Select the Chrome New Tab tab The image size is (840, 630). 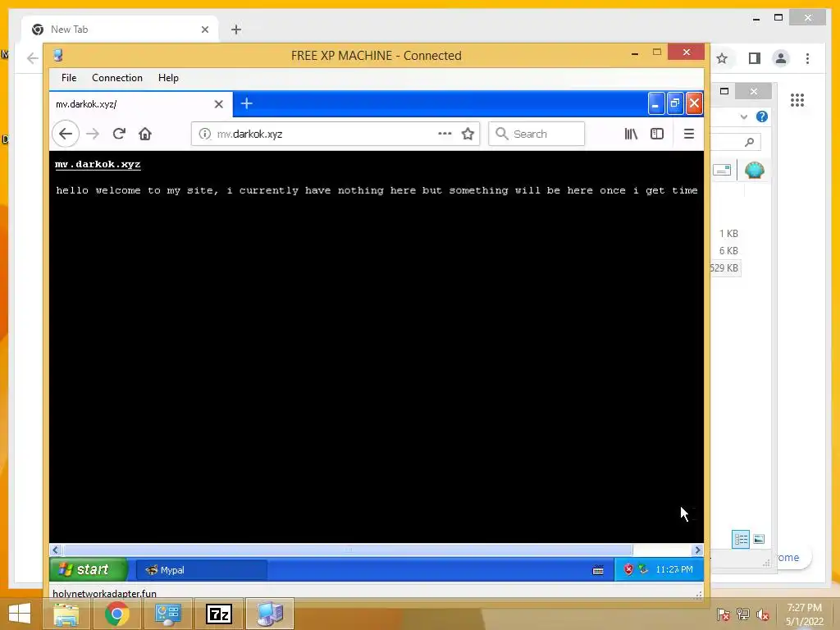pyautogui.click(x=120, y=30)
